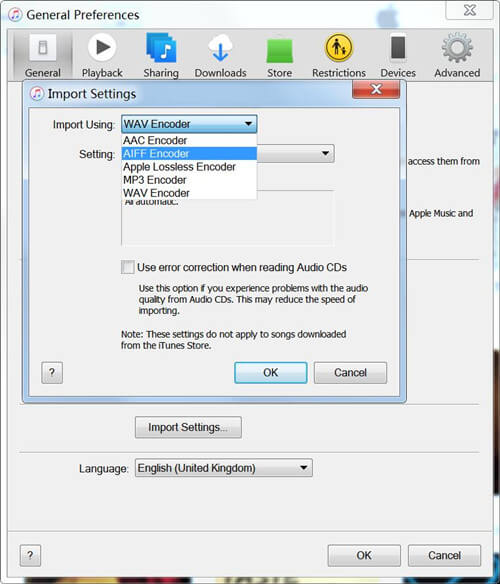Open the Store preferences tab
The width and height of the screenshot is (500, 584).
[279, 56]
